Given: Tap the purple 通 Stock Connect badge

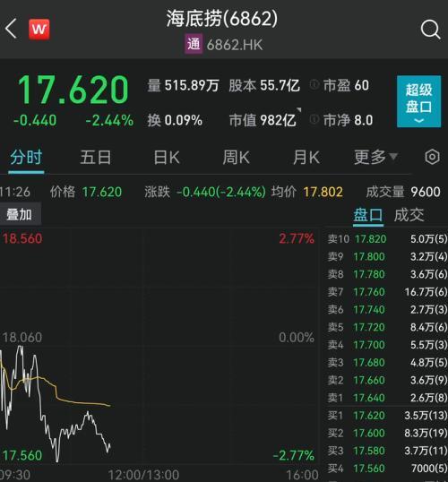Looking at the screenshot, I should point(194,44).
